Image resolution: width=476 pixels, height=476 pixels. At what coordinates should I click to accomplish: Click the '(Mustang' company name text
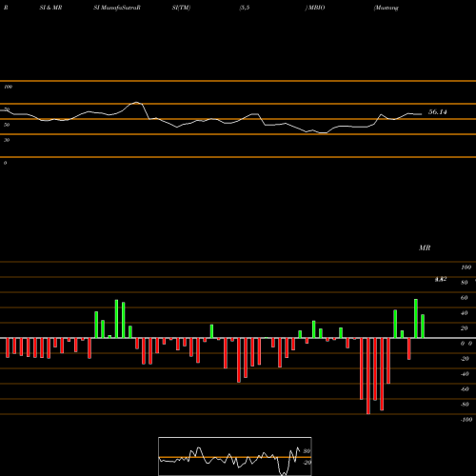[387, 8]
